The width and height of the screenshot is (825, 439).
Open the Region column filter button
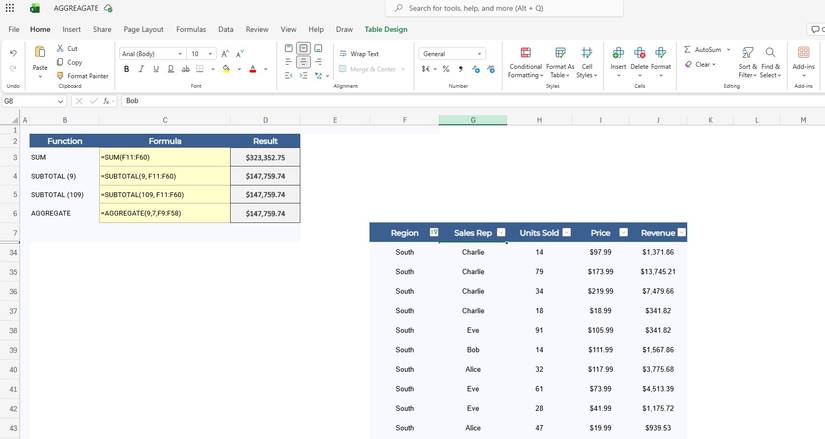point(434,232)
